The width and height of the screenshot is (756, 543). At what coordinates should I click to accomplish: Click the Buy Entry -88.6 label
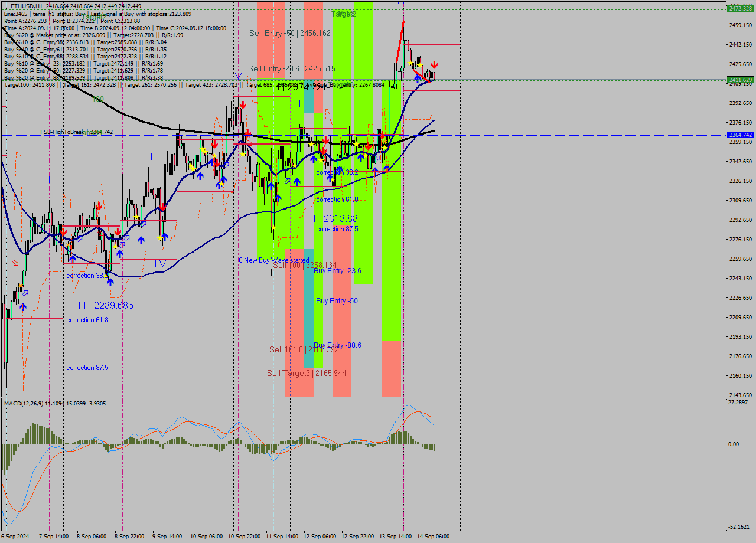[x=338, y=345]
